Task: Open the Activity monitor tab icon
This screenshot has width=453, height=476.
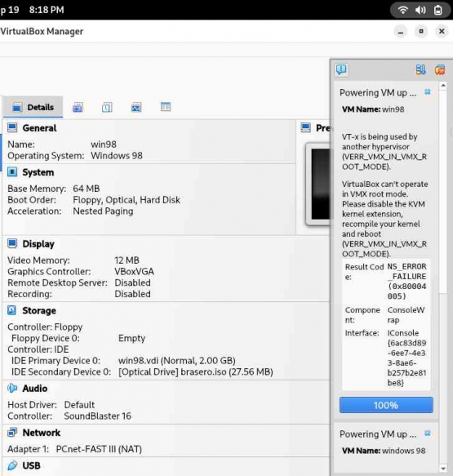Action: pos(136,107)
